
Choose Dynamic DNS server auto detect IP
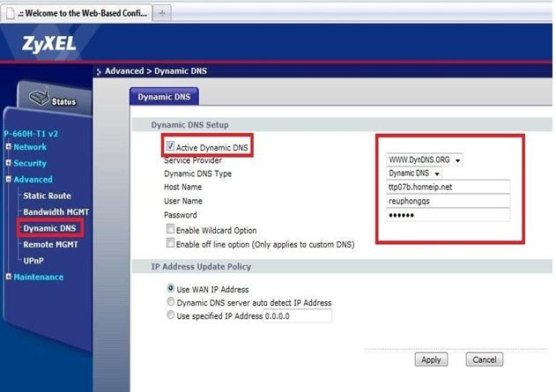pyautogui.click(x=171, y=301)
